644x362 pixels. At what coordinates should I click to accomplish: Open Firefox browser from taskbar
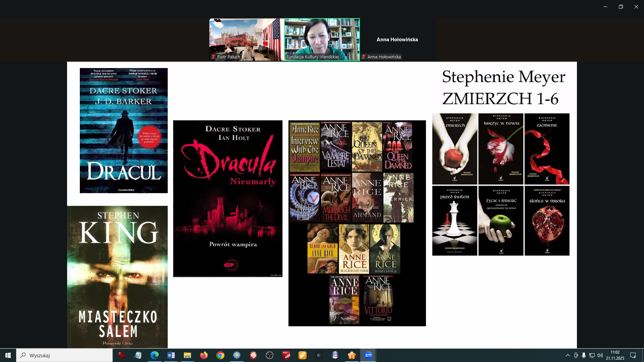tap(204, 355)
